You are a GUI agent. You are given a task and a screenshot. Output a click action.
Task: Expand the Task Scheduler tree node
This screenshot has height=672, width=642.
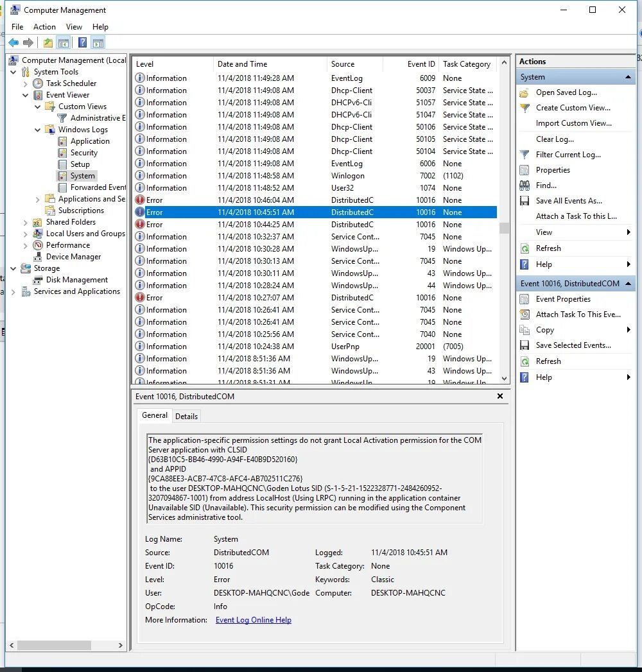click(x=25, y=84)
